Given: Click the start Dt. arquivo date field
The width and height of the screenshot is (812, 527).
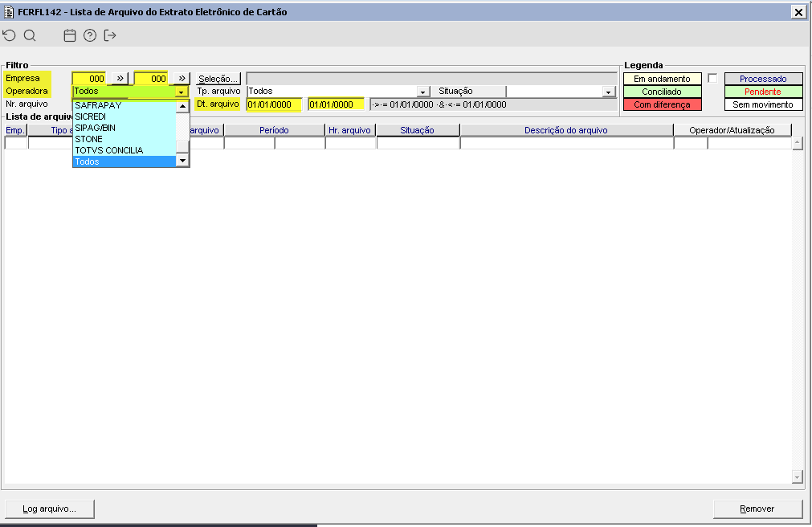Looking at the screenshot, I should [x=274, y=104].
